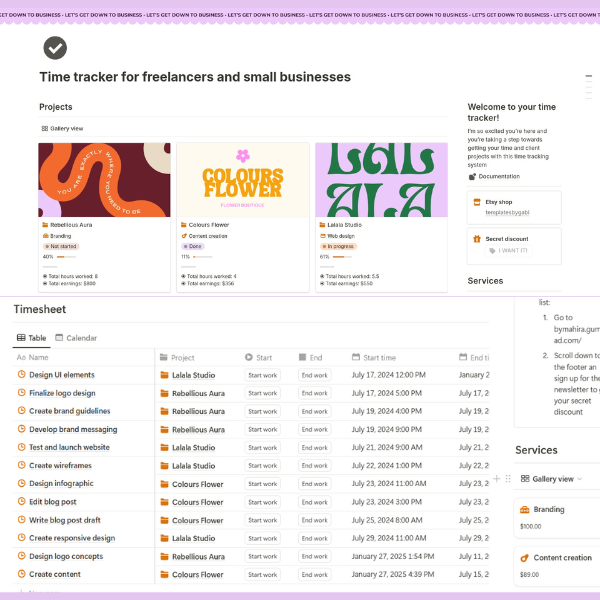
Task: Click the Start time column header
Action: point(374,357)
